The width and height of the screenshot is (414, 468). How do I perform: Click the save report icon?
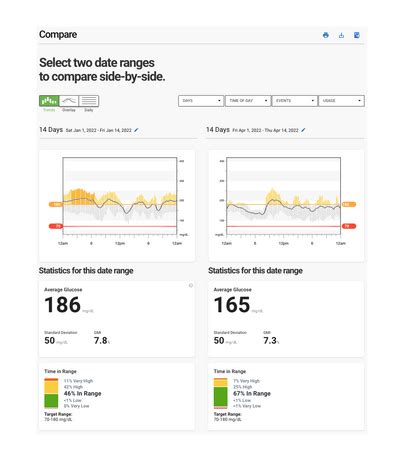point(357,35)
